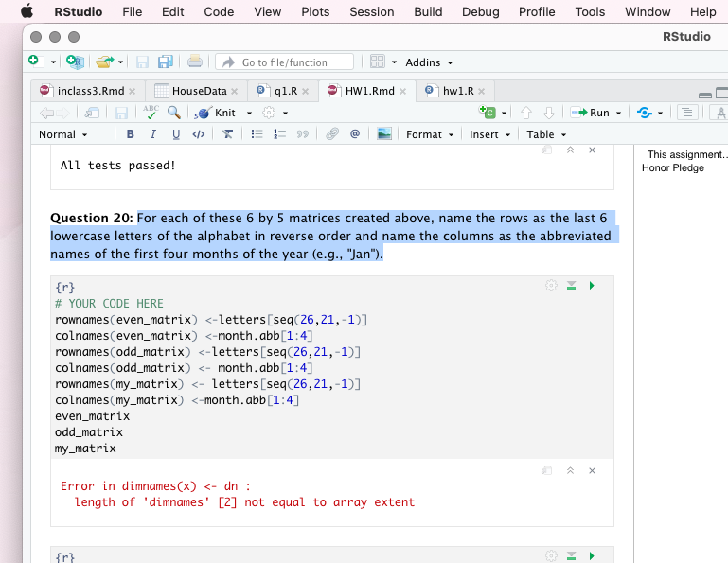Toggle bold formatting
Image resolution: width=728 pixels, height=563 pixels.
pyautogui.click(x=130, y=134)
